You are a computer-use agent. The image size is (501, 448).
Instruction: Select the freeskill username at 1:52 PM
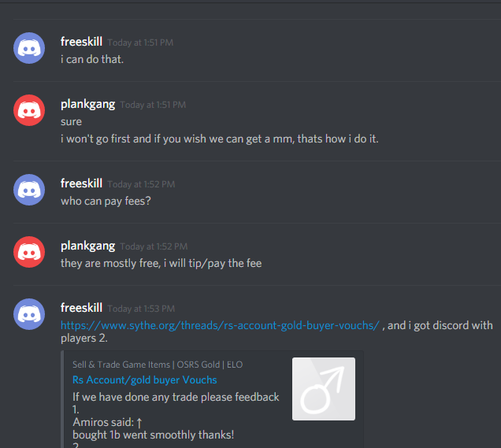point(81,183)
